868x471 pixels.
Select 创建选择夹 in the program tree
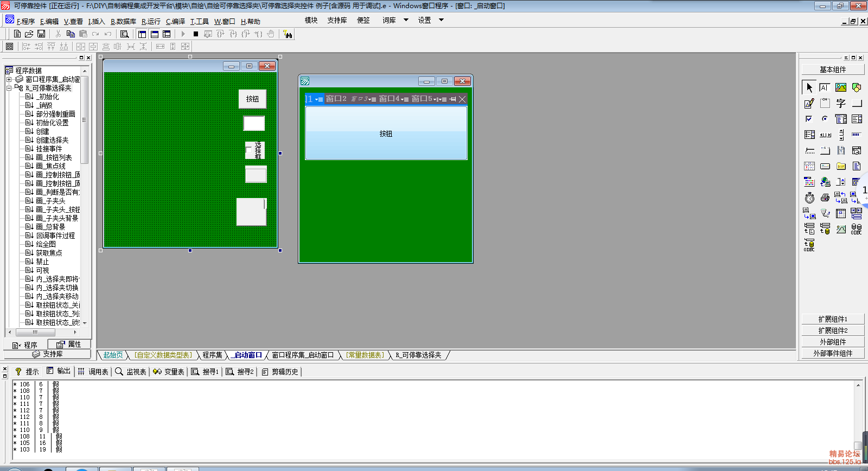click(52, 140)
